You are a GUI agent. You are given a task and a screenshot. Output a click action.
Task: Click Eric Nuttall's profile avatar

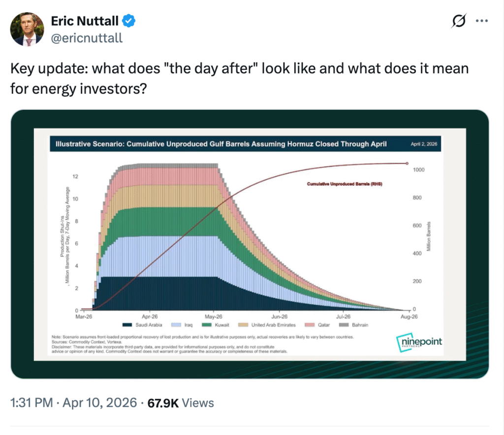pyautogui.click(x=27, y=30)
